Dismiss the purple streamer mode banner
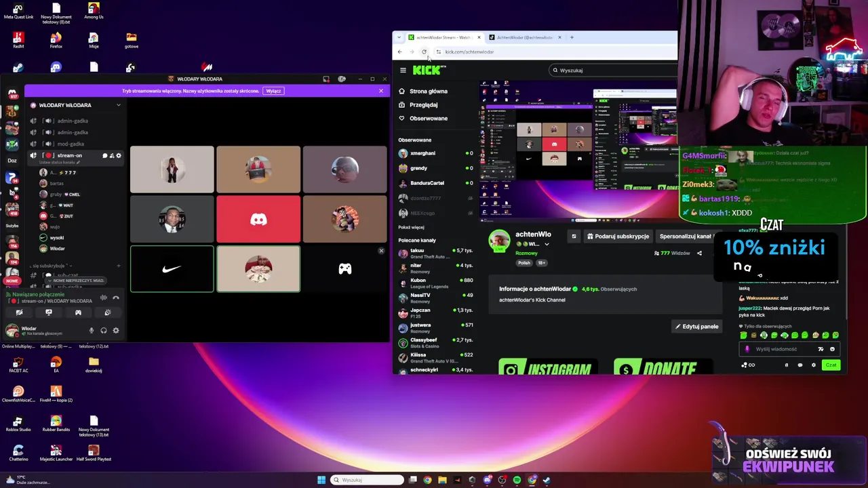The image size is (868, 488). tap(381, 91)
